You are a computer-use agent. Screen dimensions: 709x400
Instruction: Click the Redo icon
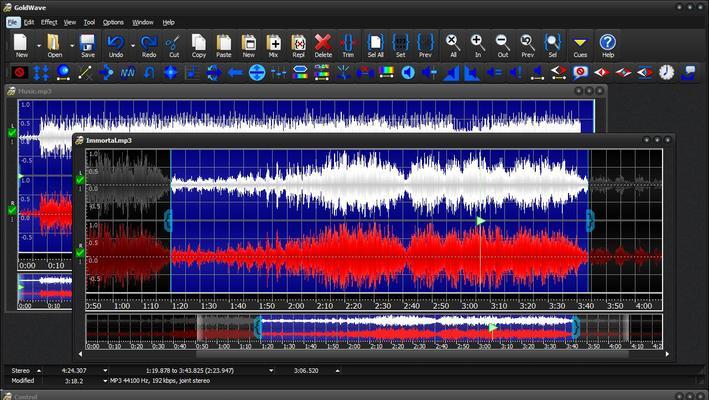[x=149, y=46]
